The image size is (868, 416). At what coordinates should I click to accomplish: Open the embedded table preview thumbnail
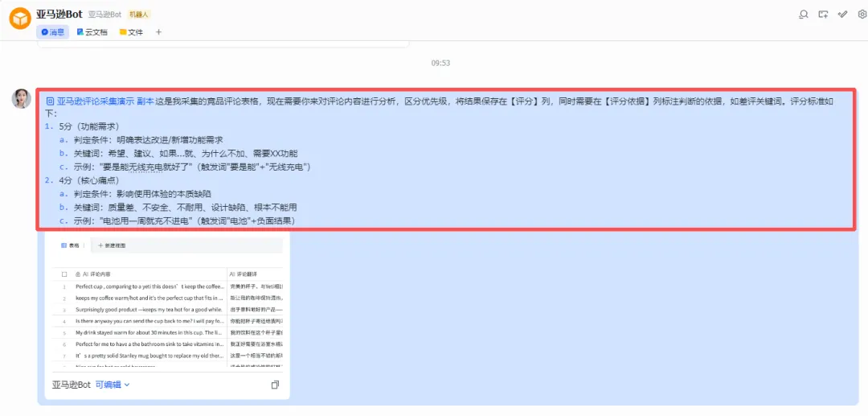(x=168, y=302)
